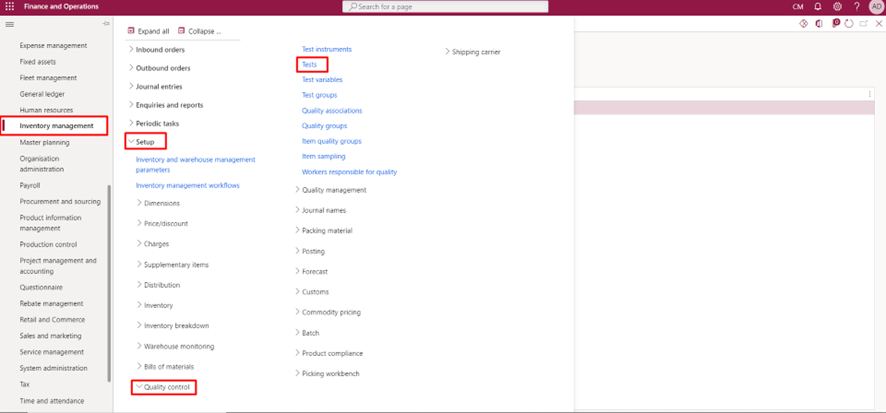886x413 pixels.
Task: Click the Expand all button
Action: (149, 31)
